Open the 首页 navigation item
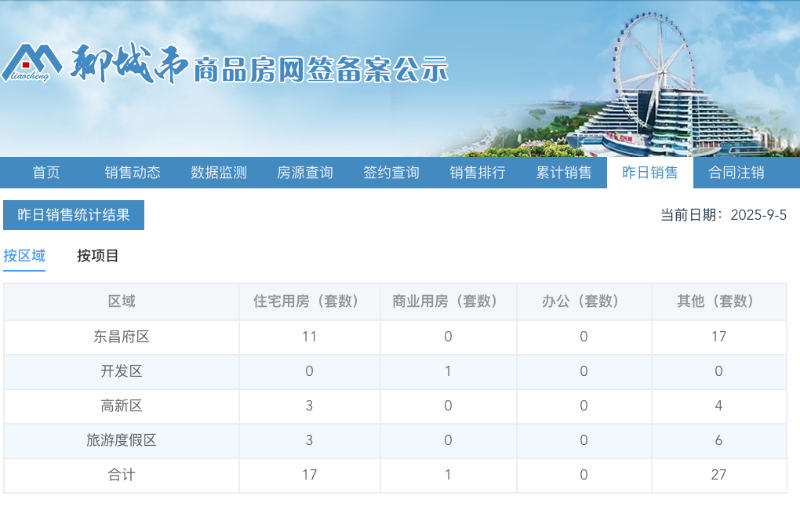This screenshot has width=800, height=518. 46,173
